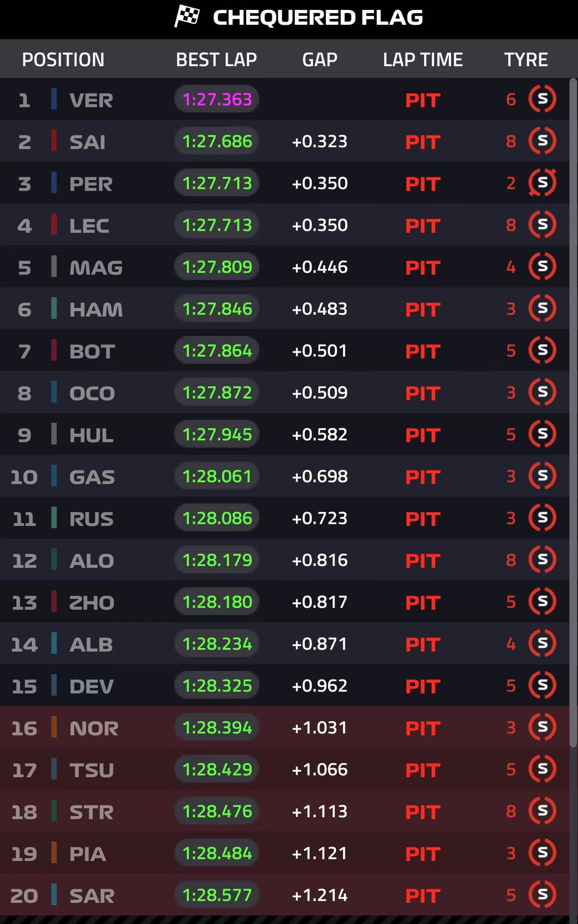Click the LAP TIME column header
Image resolution: width=578 pixels, height=924 pixels.
click(x=423, y=60)
